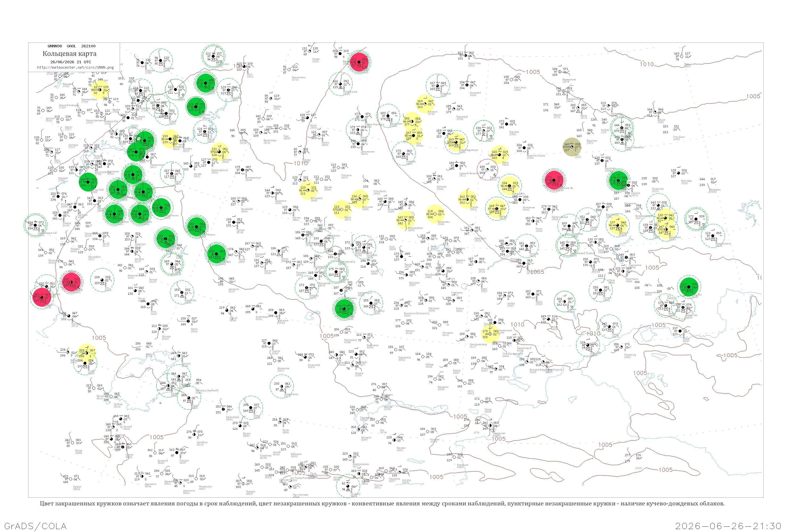
Task: Click the station label "Павлодар"
Action: pos(434,309)
